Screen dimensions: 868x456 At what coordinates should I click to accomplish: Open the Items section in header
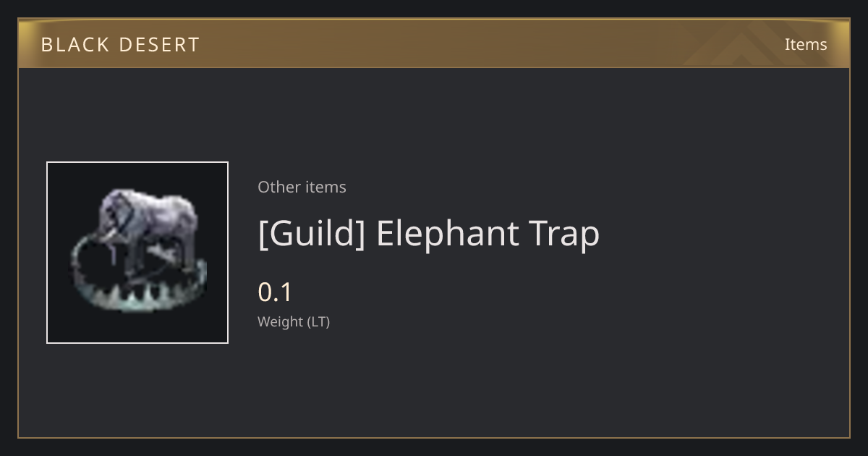pos(806,44)
